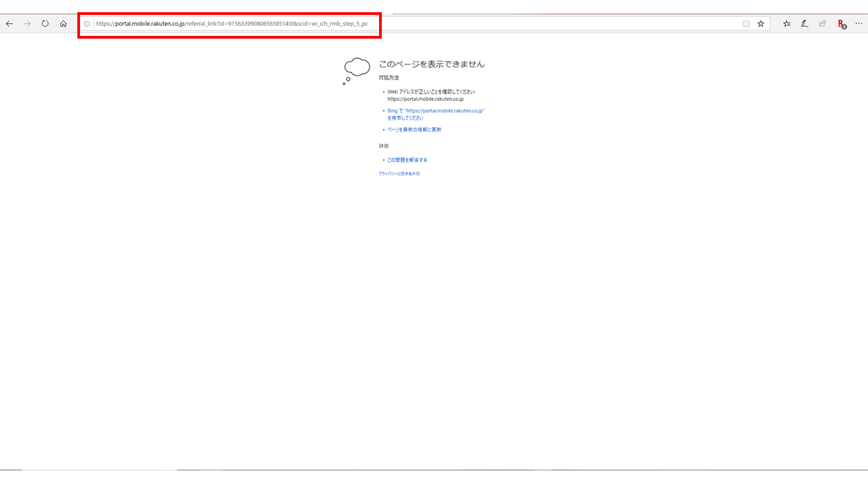Click the browser forward arrow
The image size is (868, 488).
tap(27, 24)
